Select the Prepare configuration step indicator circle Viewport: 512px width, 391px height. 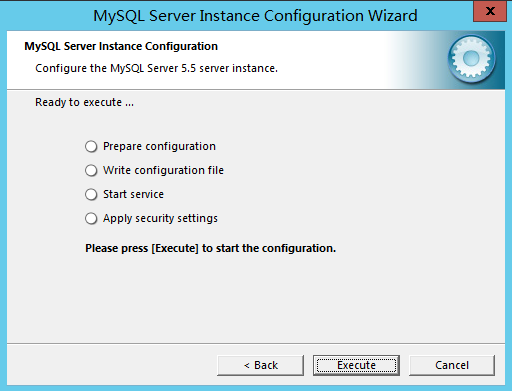click(91, 146)
